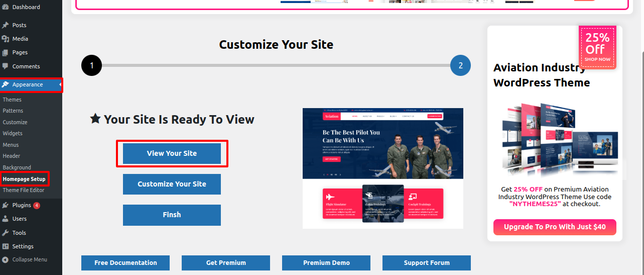The image size is (644, 275).
Task: Open the Dashboard menu icon
Action: (6, 7)
